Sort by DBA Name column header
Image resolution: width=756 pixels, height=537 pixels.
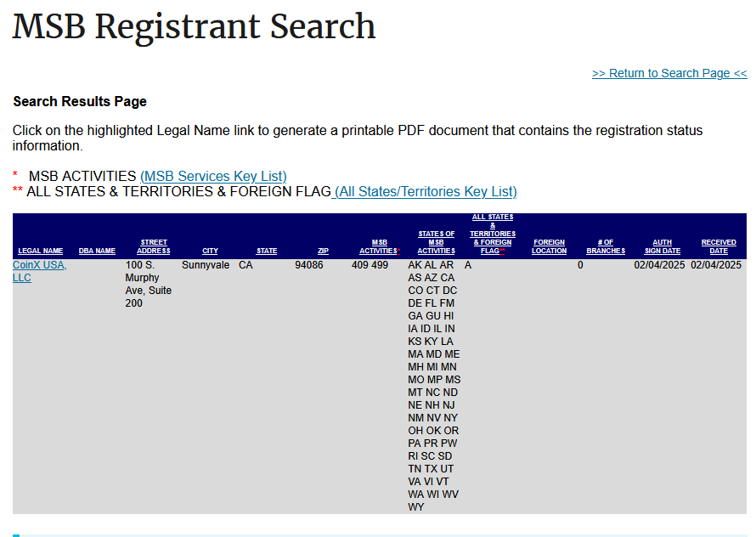click(x=97, y=251)
